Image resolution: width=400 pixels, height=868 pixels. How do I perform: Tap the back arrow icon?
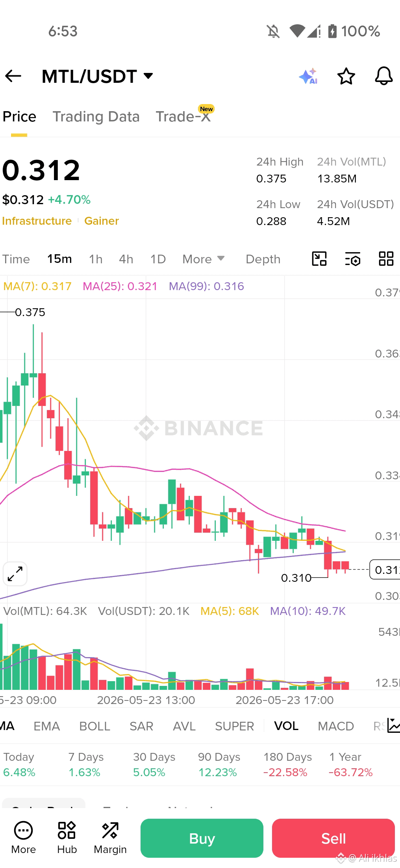(x=13, y=76)
